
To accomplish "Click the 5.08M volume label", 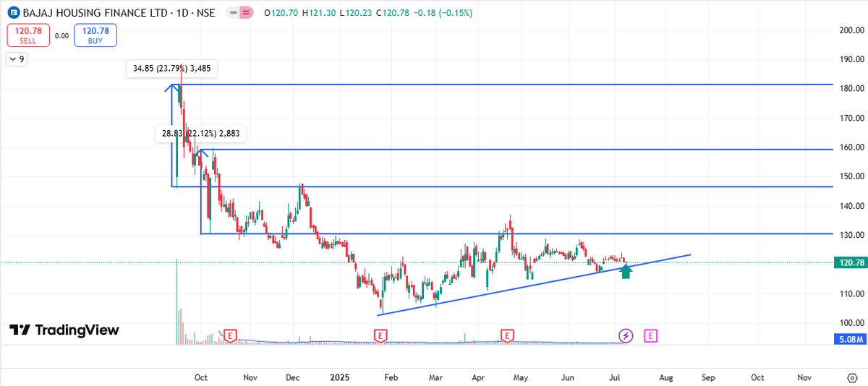I will tap(849, 338).
